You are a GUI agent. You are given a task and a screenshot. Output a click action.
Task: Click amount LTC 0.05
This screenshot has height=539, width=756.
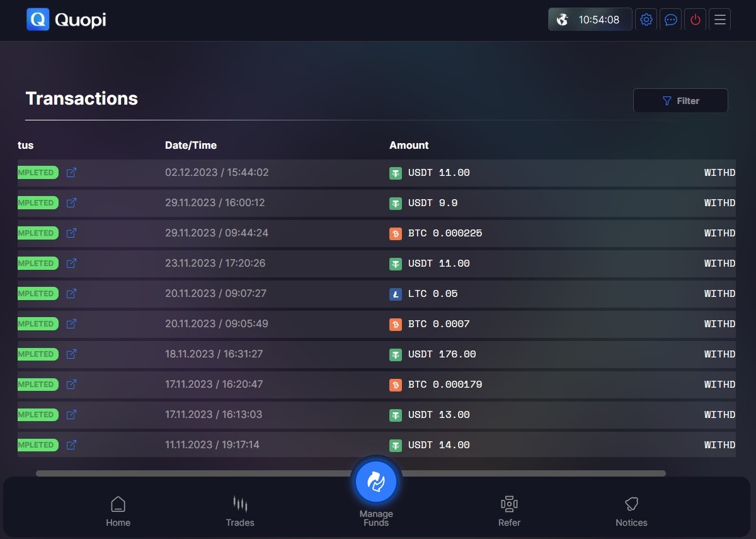(433, 294)
